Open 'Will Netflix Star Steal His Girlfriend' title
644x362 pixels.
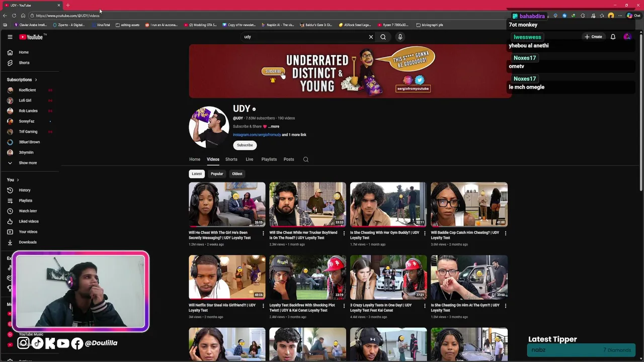tap(222, 308)
